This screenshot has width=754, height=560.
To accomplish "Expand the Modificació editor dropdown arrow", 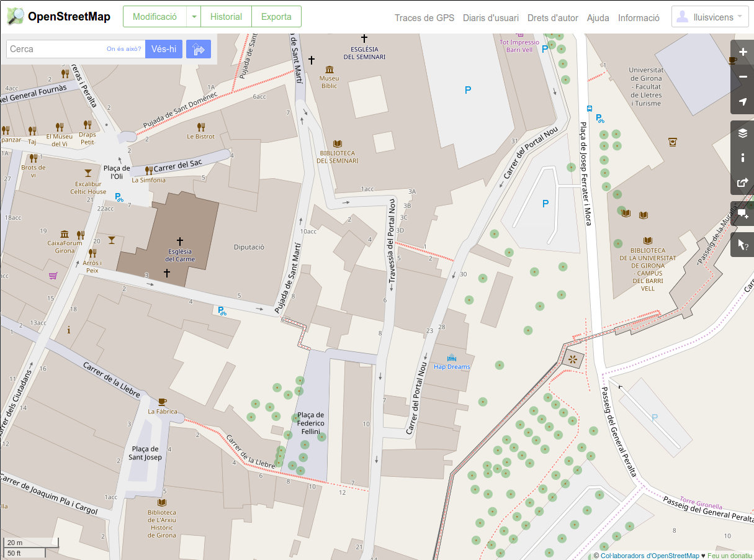I will 194,17.
